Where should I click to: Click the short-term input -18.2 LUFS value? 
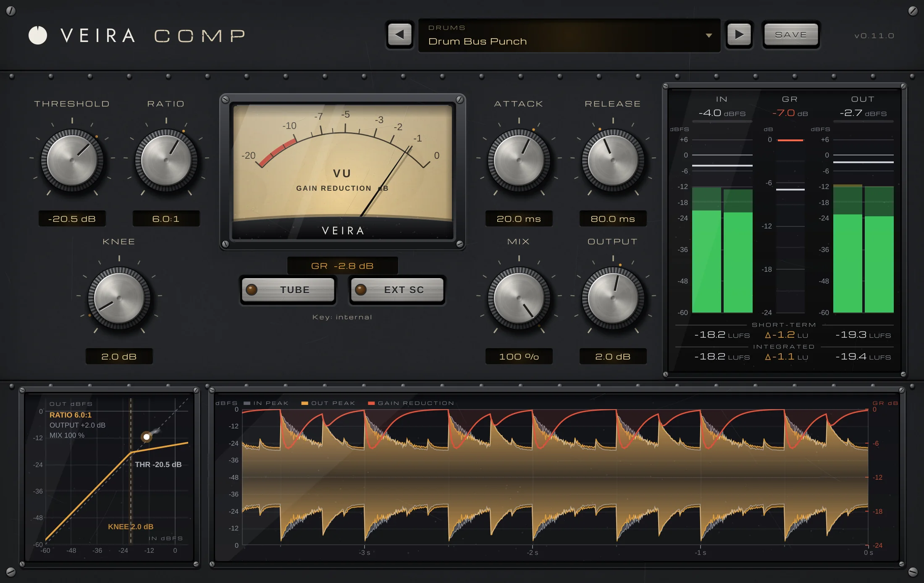(x=722, y=335)
